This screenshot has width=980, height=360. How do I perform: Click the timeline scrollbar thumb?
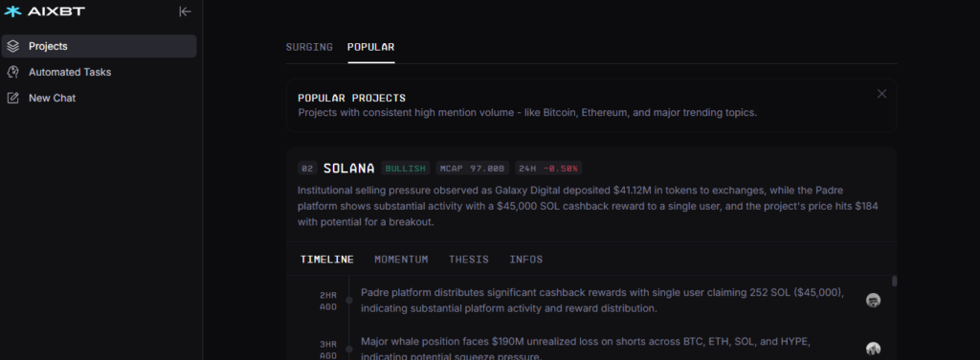click(x=895, y=281)
